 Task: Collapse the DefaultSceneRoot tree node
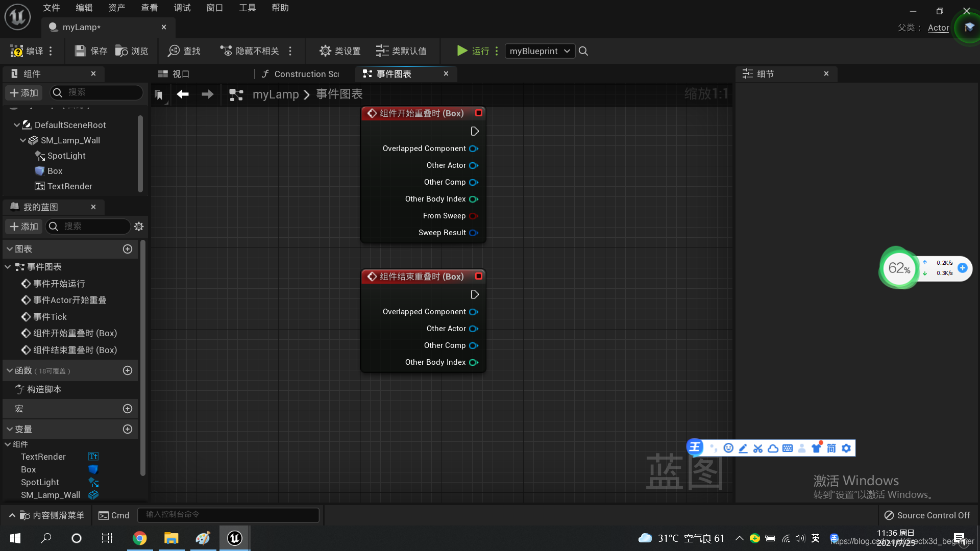pyautogui.click(x=17, y=125)
